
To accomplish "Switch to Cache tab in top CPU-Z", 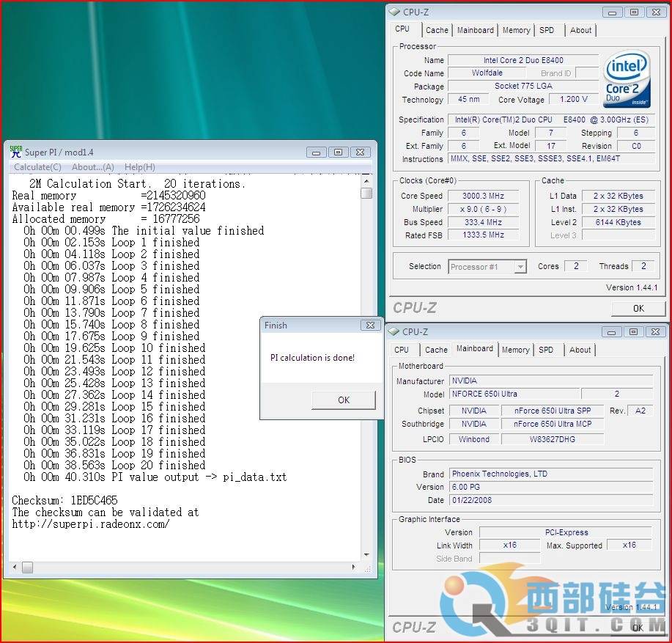I will [437, 31].
